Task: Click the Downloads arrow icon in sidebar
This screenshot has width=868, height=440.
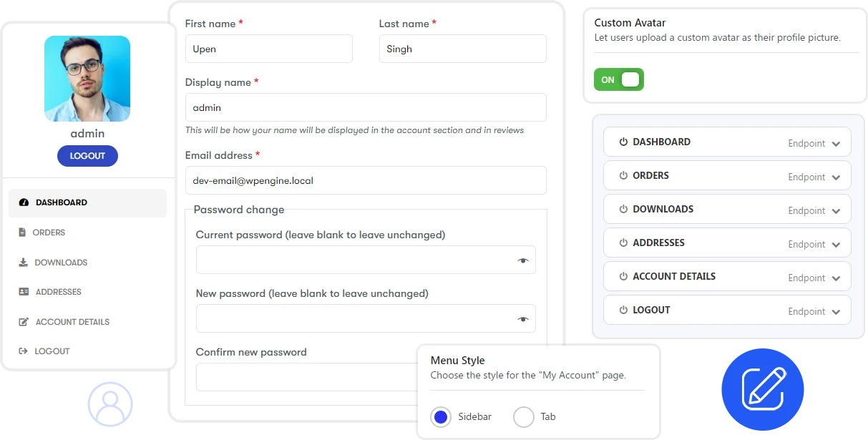Action: pos(23,263)
